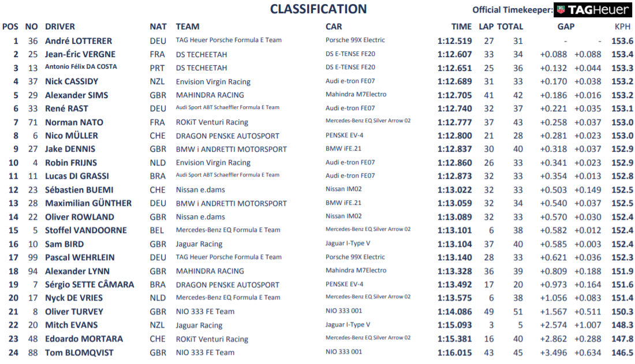
Task: Select Sam BIRD's Jaguar Racing team
Action: point(199,244)
